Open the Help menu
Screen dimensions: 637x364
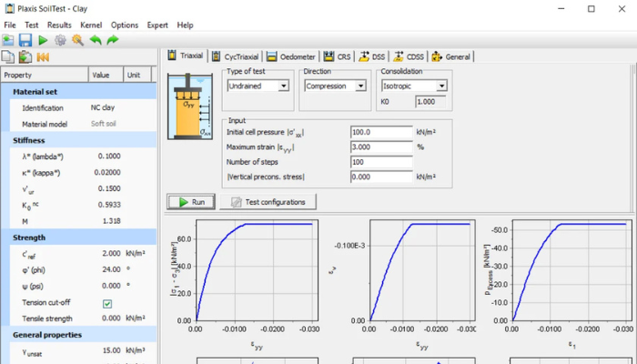pos(185,25)
